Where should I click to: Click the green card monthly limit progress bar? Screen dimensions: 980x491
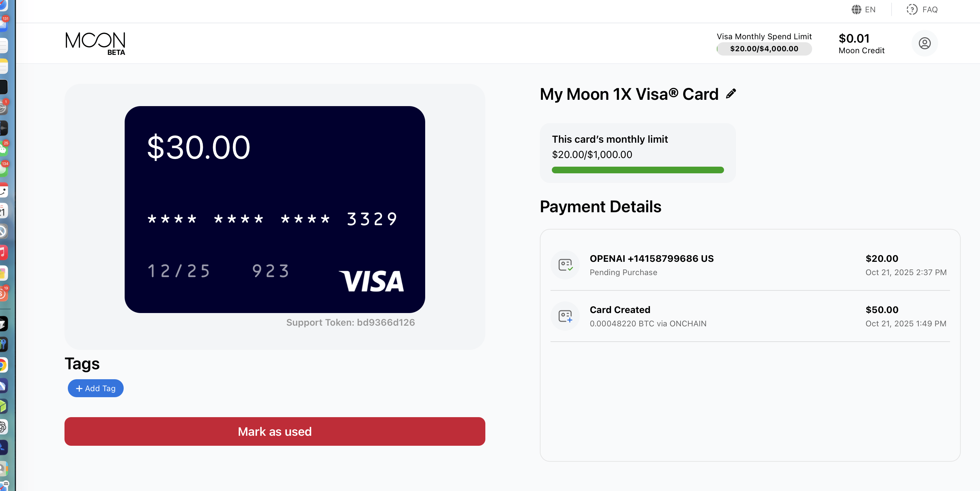point(638,170)
